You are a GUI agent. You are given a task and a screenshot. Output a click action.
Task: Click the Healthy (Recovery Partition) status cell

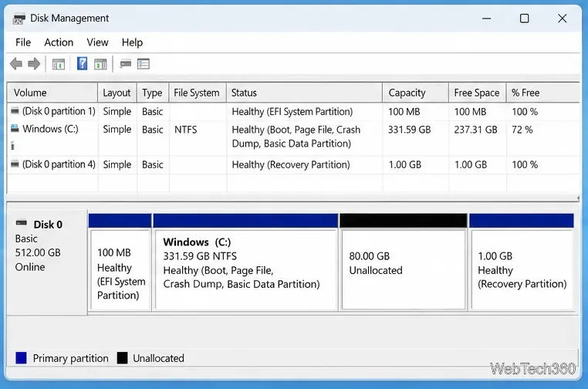click(x=291, y=164)
